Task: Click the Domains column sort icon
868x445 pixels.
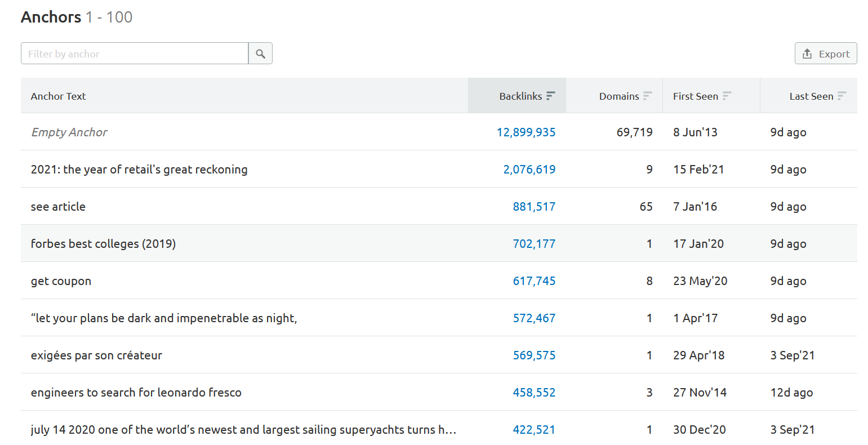Action: [648, 96]
